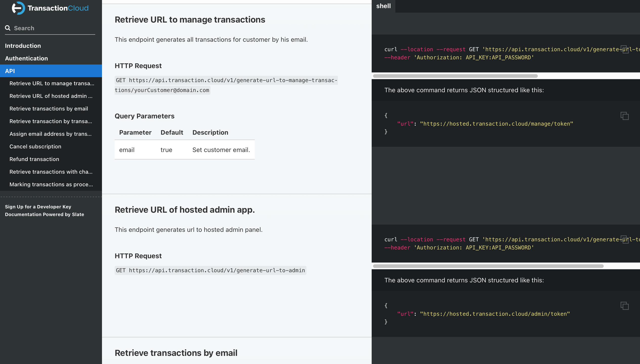Go to Marking transactions as processed item
Screen dimensions: 640x364
point(51,185)
